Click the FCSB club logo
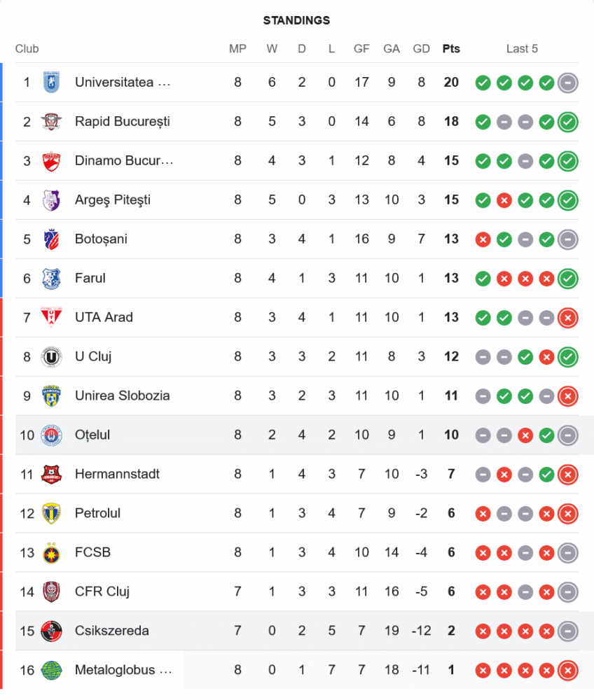Screen dimensions: 594x700 (51, 552)
